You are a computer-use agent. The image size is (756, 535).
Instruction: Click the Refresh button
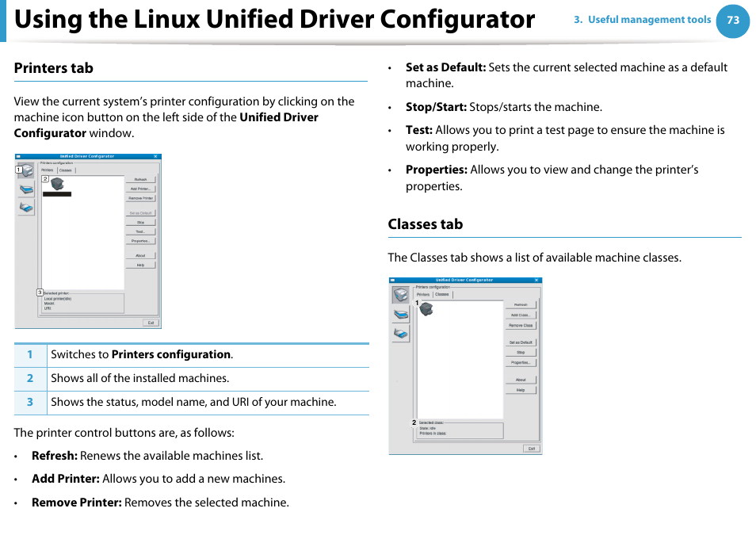pos(140,178)
